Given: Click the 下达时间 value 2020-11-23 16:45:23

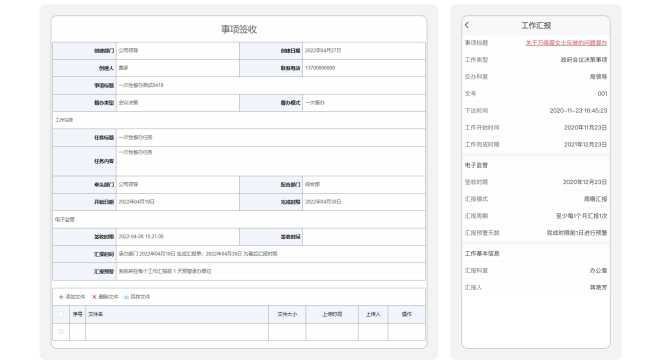Looking at the screenshot, I should [x=578, y=111].
